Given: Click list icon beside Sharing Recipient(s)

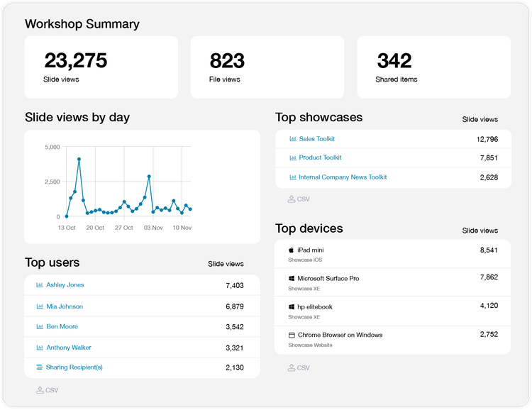Looking at the screenshot, I should point(40,367).
